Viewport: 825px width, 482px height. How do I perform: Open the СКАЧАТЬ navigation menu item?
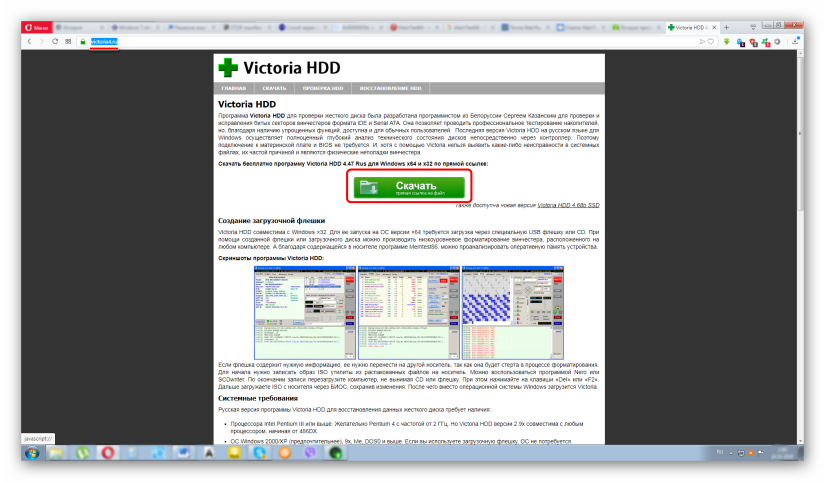click(275, 89)
